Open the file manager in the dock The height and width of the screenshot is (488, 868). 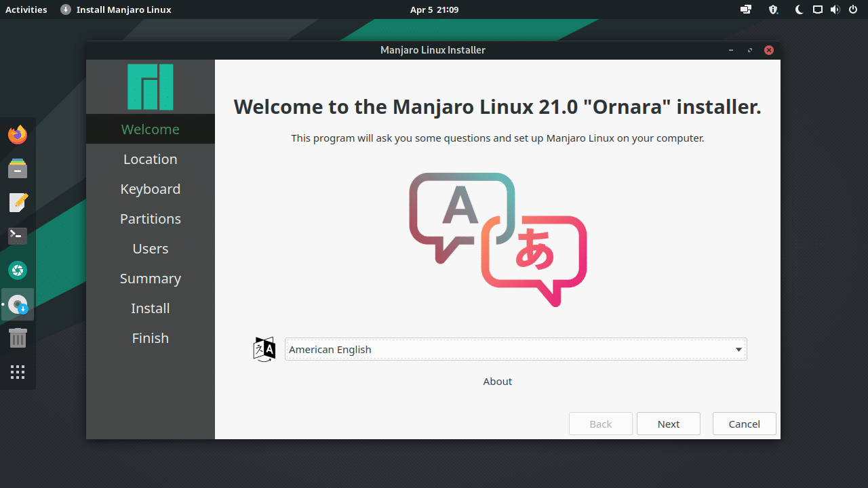[x=17, y=168]
